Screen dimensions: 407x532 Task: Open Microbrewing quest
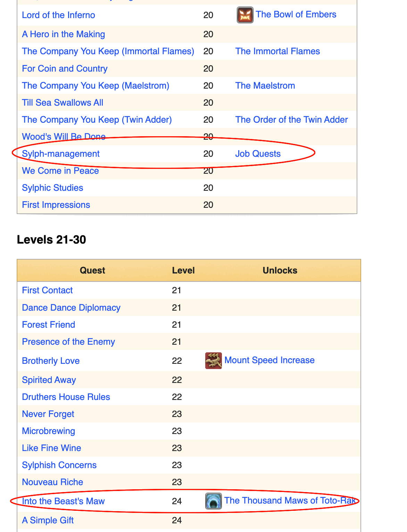(48, 431)
